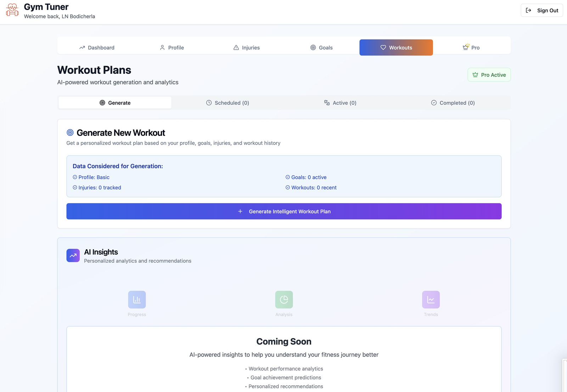Click the target icon on the Generate tab
Screen dimensions: 567x392
coord(102,103)
